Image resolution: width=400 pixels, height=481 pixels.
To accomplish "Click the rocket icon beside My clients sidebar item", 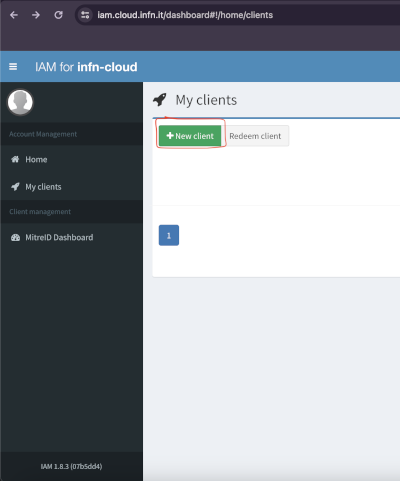I will click(15, 187).
